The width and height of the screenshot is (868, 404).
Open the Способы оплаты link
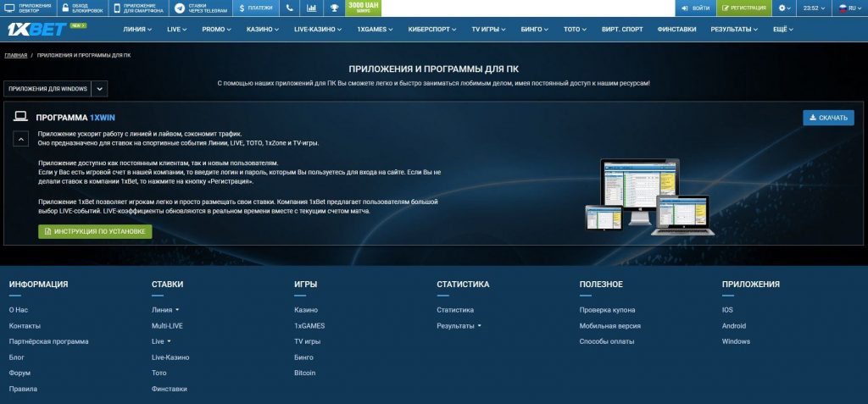point(607,341)
